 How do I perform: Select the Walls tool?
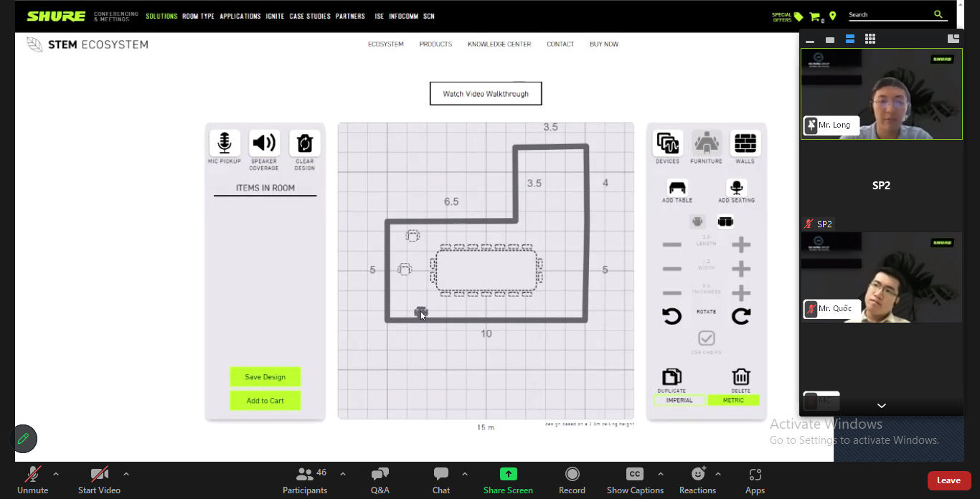[745, 143]
